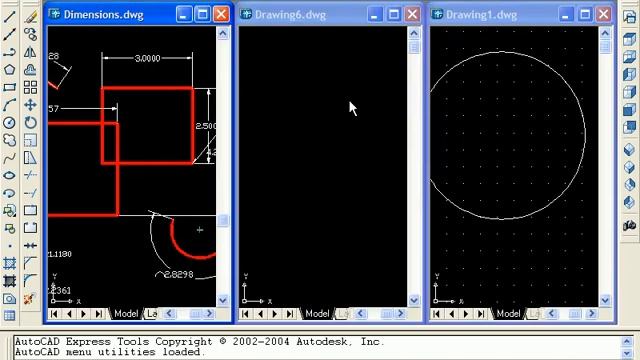
Task: Select the Erase tool
Action: pos(30,17)
